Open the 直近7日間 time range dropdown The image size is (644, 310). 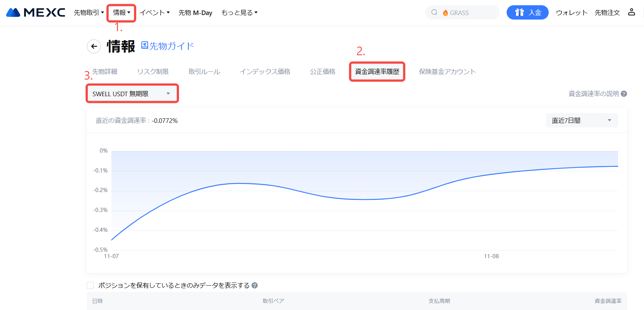(x=581, y=121)
